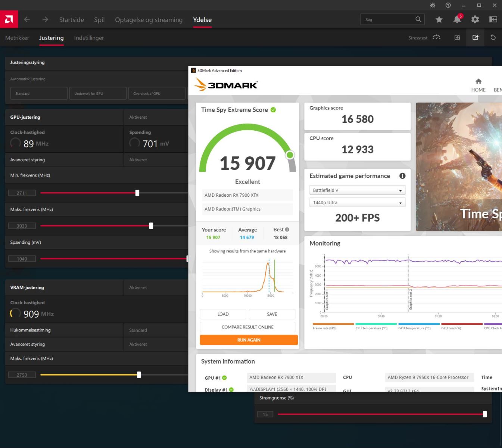Open the 1440p Ultra resolution dropdown

[x=357, y=202]
